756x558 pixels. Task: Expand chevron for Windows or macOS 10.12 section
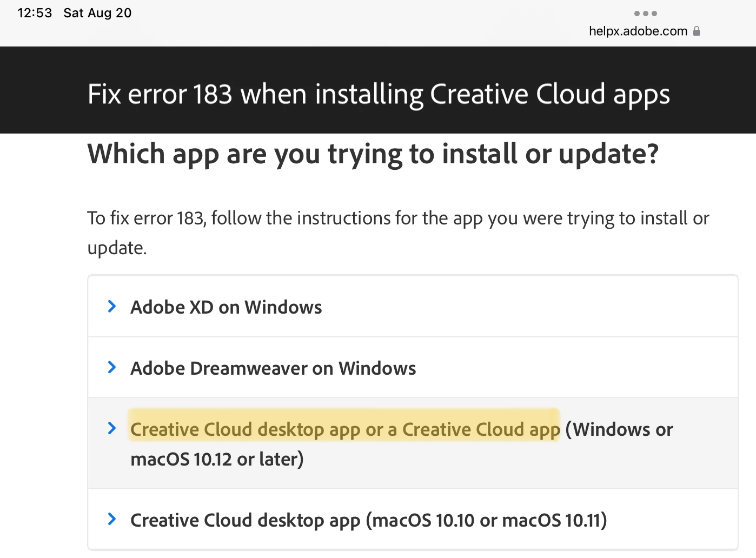(x=112, y=428)
